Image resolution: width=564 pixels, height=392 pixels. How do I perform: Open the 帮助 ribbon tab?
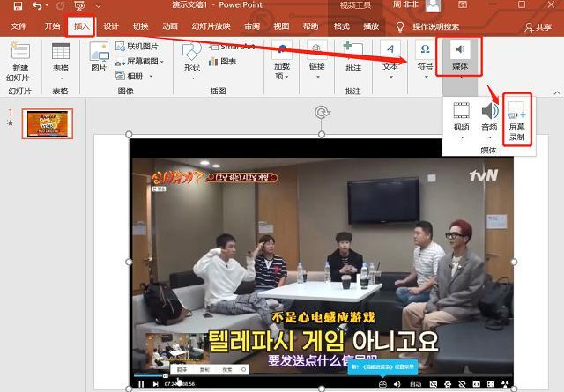pos(311,26)
